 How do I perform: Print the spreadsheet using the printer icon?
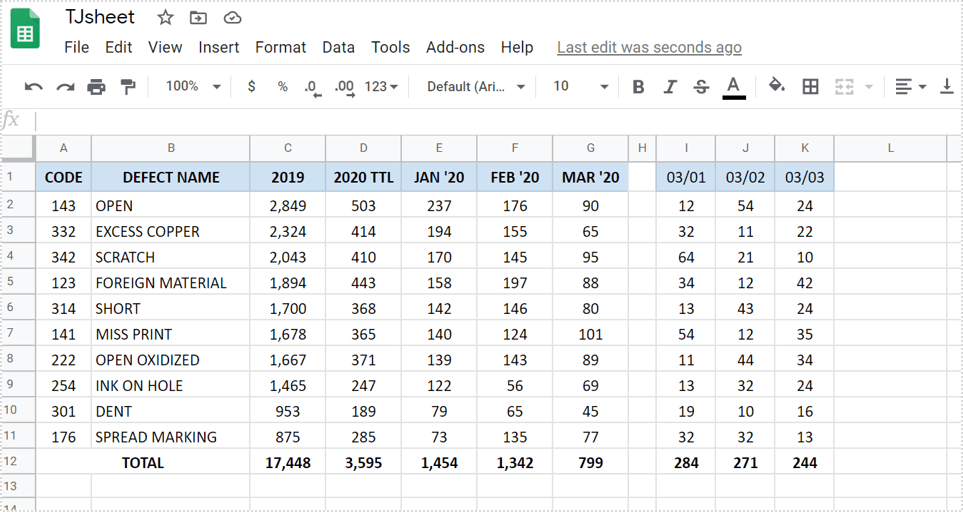coord(96,87)
